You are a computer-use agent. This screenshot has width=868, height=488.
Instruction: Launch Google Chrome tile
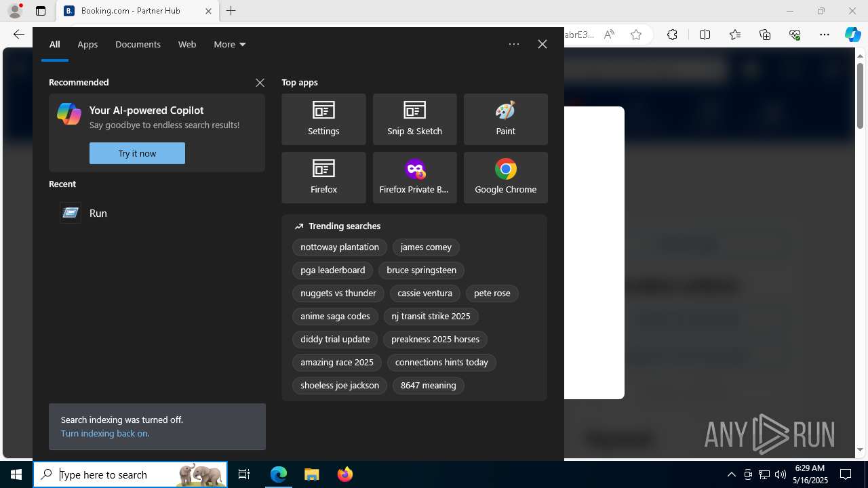click(x=505, y=178)
